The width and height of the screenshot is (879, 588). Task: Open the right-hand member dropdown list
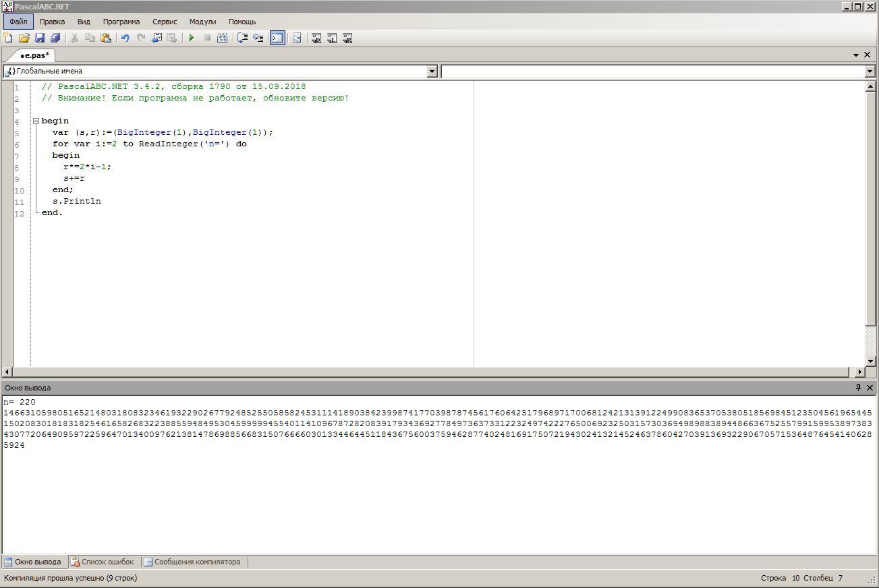870,71
